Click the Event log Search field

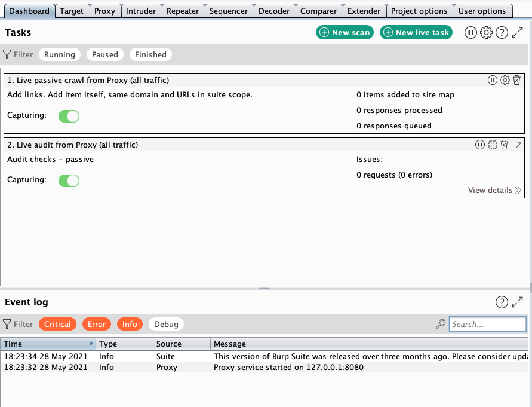click(488, 324)
